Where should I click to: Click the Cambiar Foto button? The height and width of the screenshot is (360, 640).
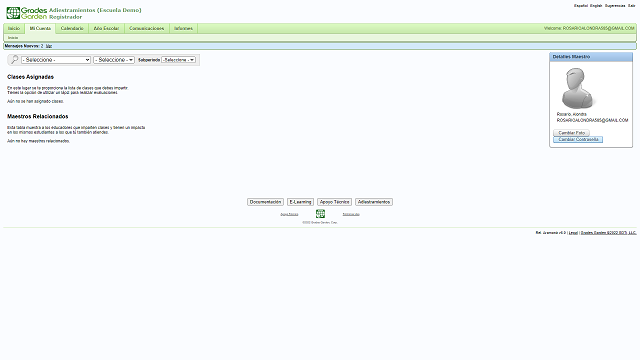(571, 133)
